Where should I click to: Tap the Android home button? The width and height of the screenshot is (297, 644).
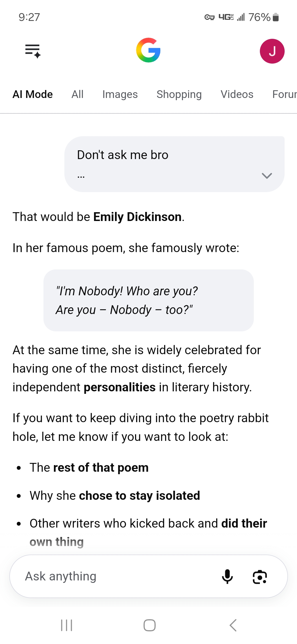pos(150,625)
